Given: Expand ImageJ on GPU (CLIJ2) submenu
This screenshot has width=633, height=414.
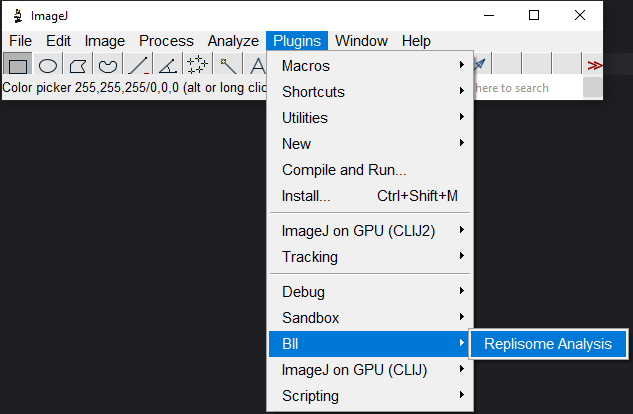Looking at the screenshot, I should point(370,231).
